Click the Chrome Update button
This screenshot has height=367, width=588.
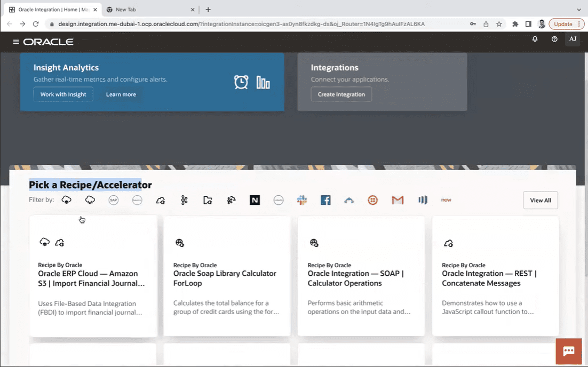click(566, 24)
